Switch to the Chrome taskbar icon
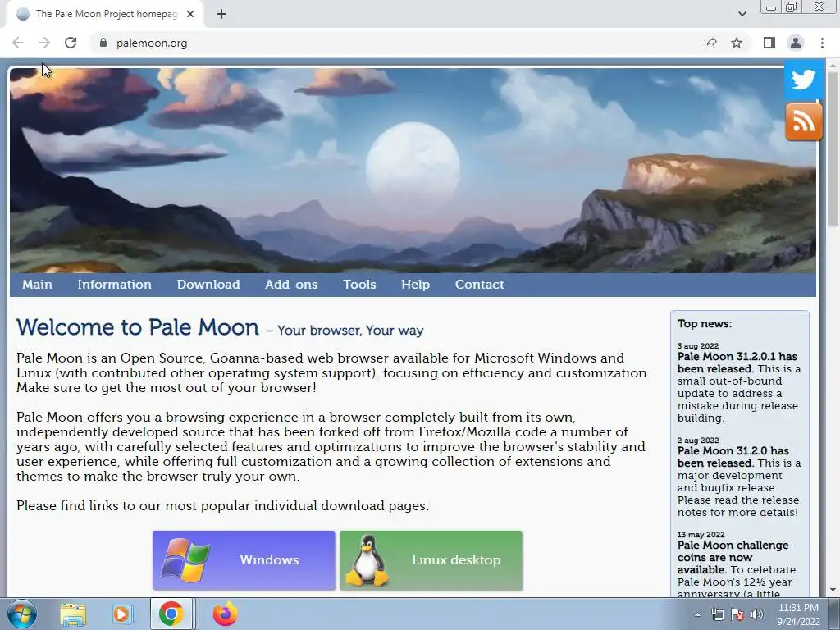 171,614
